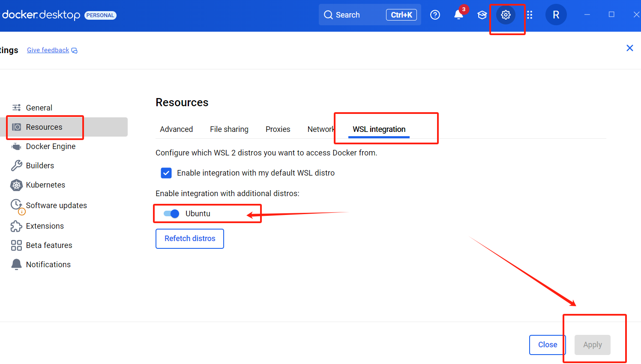Open settings via the gear icon
641x364 pixels.
(x=506, y=15)
